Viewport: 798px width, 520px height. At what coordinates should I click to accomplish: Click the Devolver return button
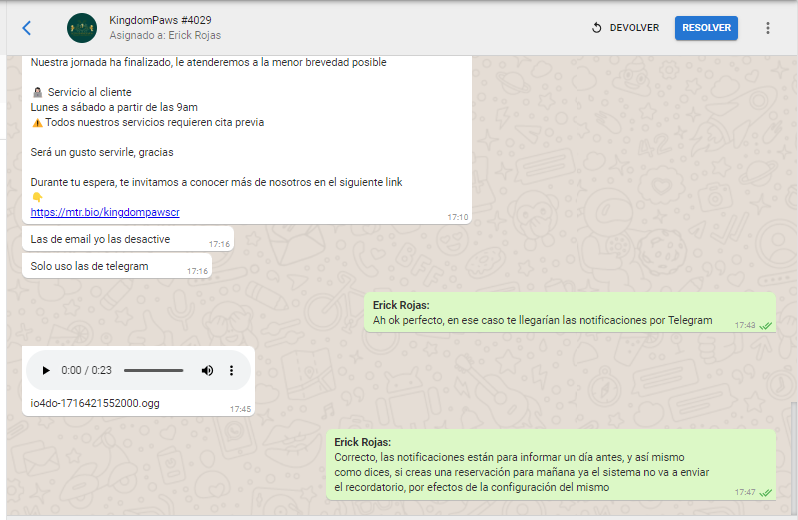[x=625, y=28]
